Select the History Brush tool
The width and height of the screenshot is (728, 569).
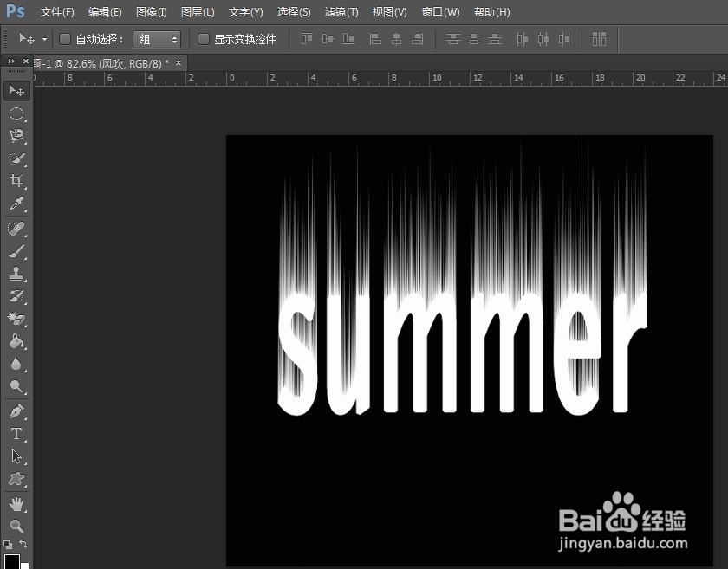coord(16,295)
